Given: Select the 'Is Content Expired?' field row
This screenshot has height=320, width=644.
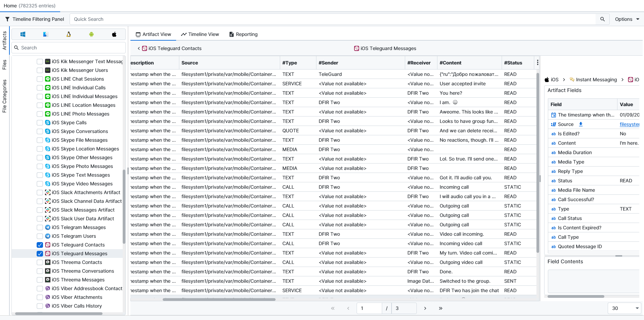Looking at the screenshot, I should click(x=594, y=228).
